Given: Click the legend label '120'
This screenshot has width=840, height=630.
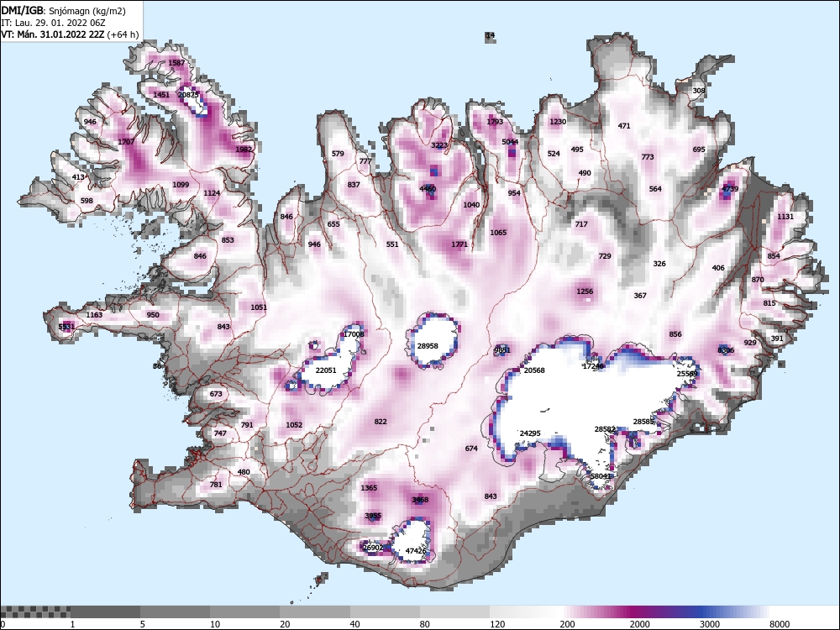Looking at the screenshot, I should pyautogui.click(x=497, y=624).
